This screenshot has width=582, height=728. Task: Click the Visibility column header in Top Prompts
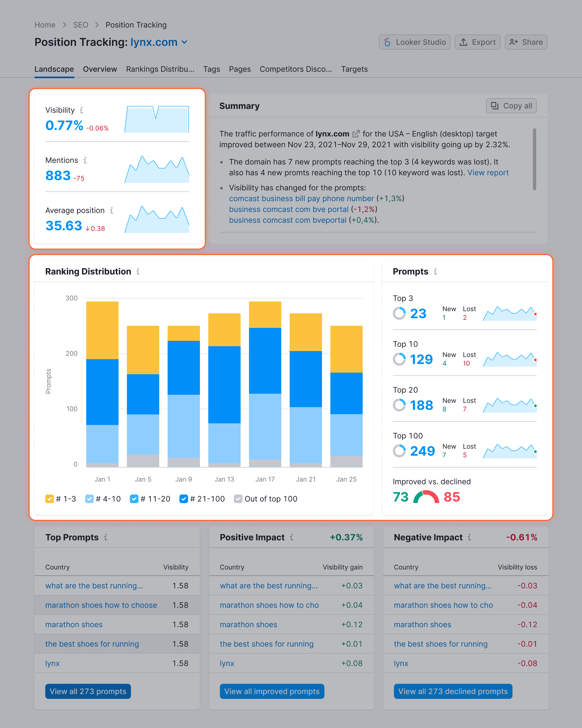click(x=176, y=567)
